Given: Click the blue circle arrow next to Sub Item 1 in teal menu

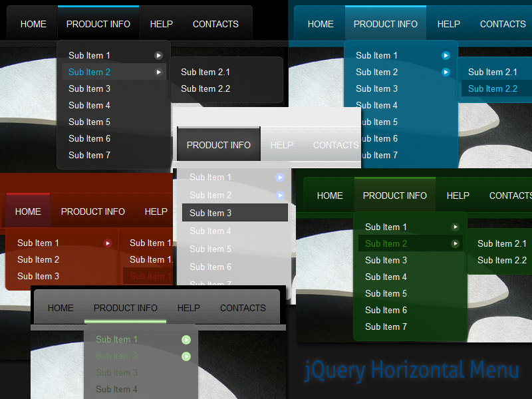Looking at the screenshot, I should tap(446, 55).
